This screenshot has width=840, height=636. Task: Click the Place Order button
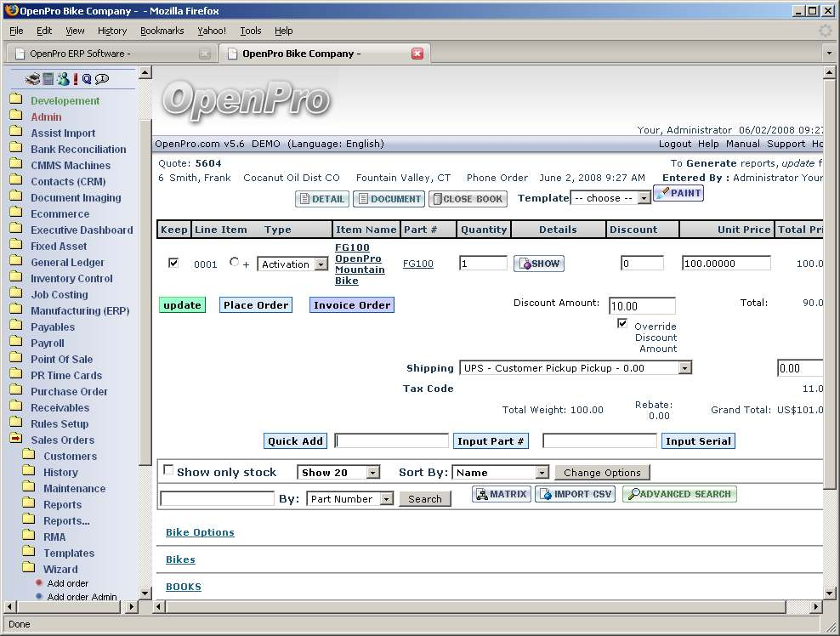pos(256,305)
